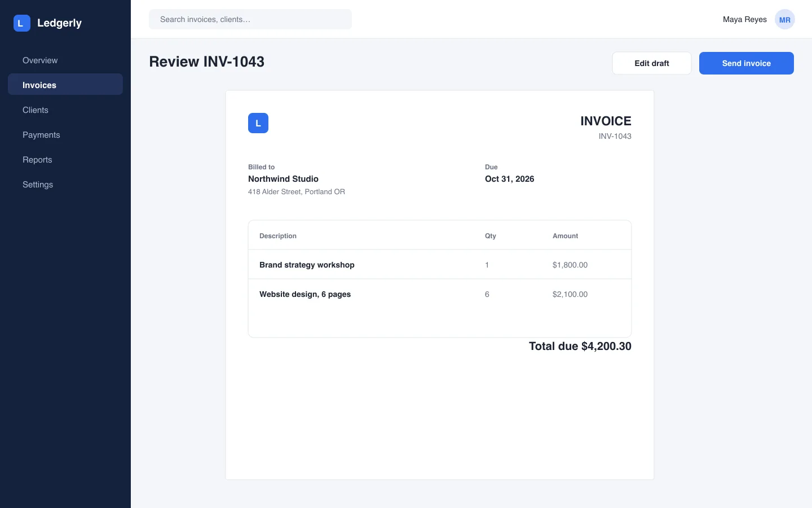Click the Amount column header
812x508 pixels.
point(565,236)
